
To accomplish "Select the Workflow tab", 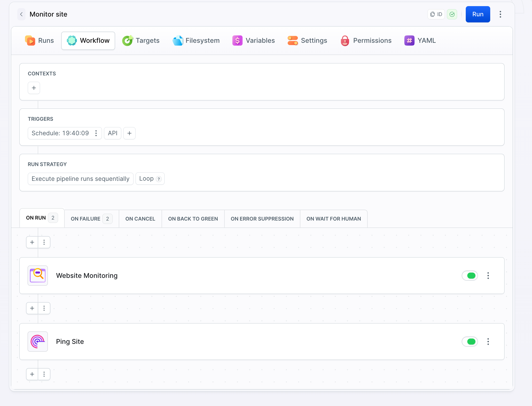I will (x=88, y=40).
